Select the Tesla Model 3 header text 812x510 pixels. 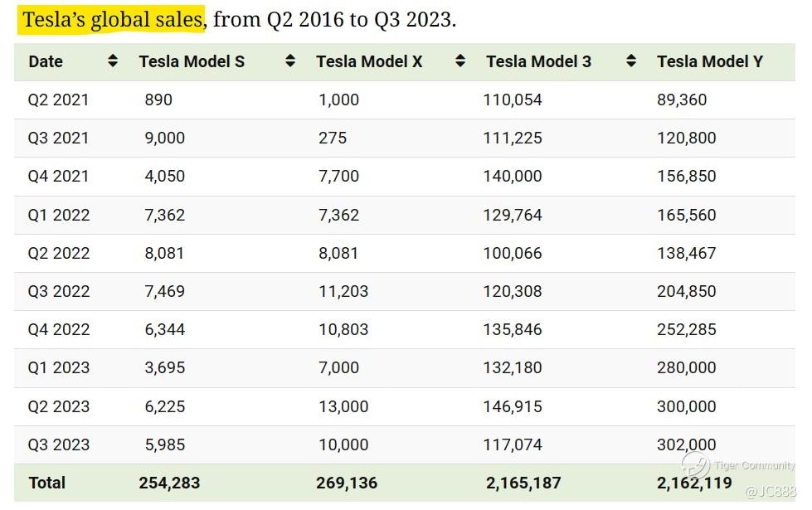tap(538, 61)
